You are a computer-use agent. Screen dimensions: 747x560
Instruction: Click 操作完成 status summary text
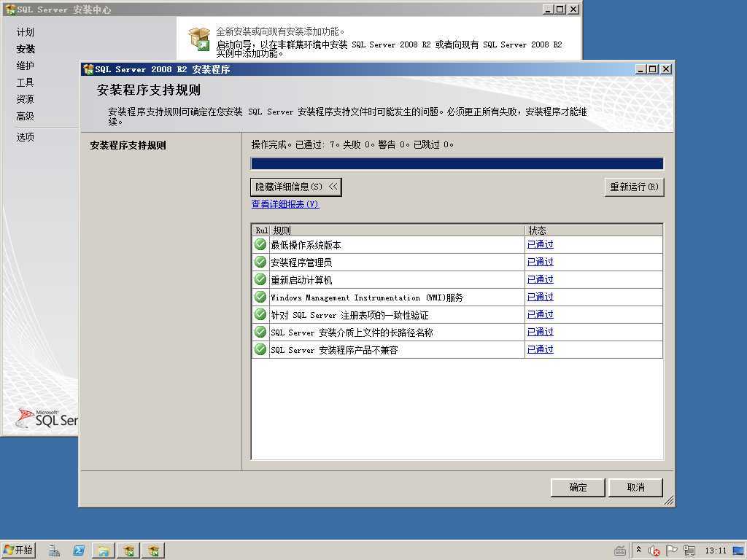(352, 144)
